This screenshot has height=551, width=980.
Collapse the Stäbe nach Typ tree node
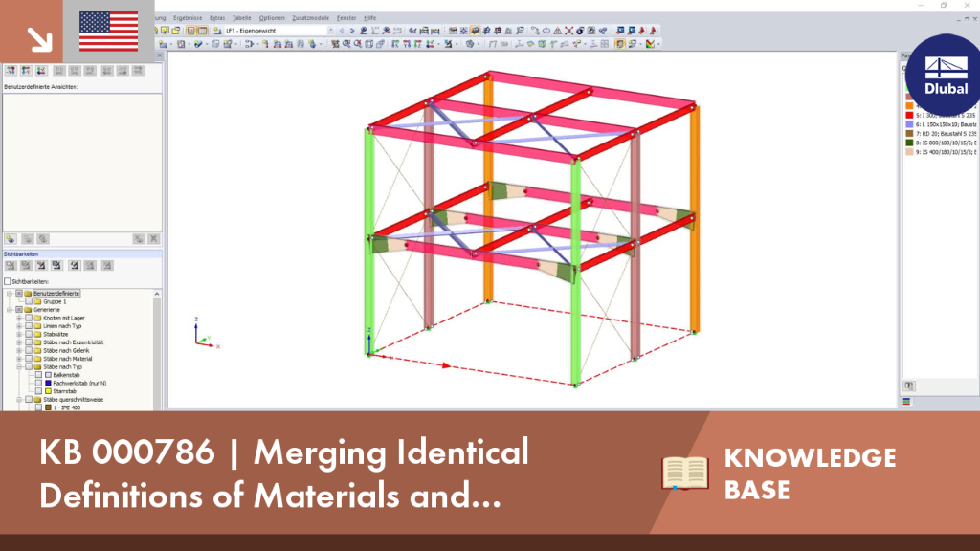(19, 366)
